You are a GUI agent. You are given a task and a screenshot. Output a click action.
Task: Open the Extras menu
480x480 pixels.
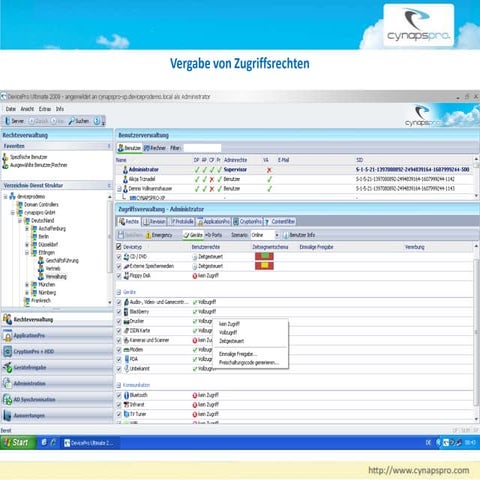click(x=45, y=109)
